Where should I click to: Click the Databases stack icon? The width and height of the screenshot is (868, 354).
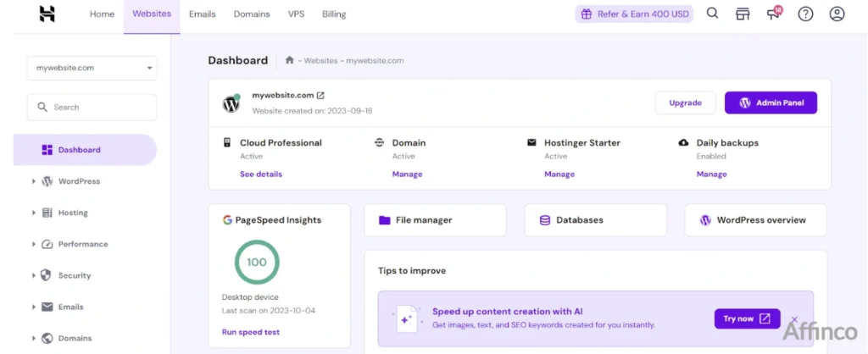tap(545, 220)
